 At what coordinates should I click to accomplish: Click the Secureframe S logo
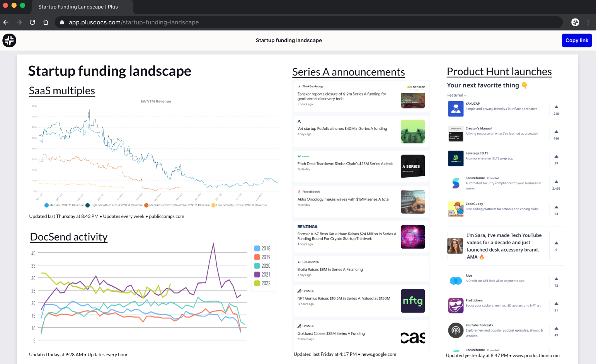(x=456, y=183)
